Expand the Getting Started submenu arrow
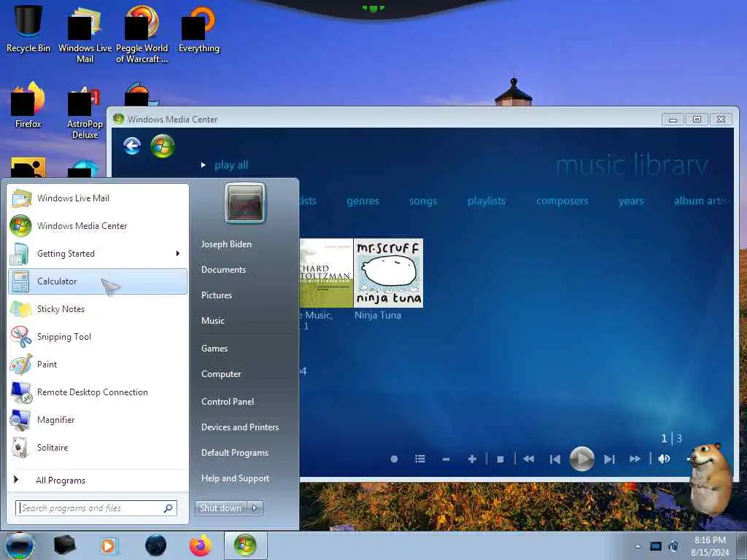This screenshot has height=560, width=747. coord(178,253)
